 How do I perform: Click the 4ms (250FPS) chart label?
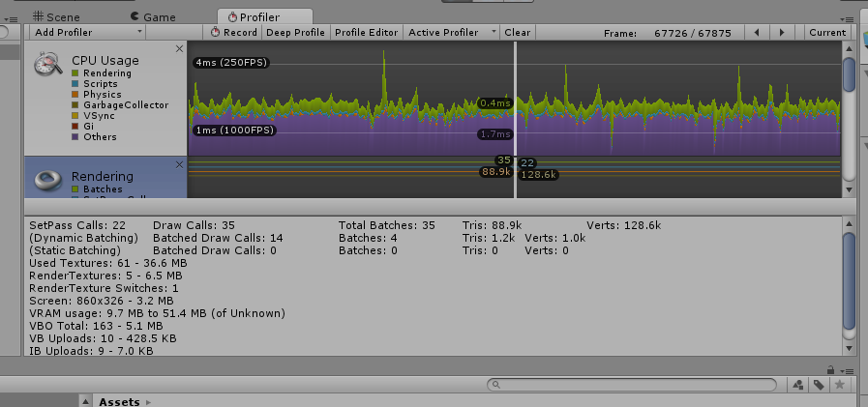231,63
